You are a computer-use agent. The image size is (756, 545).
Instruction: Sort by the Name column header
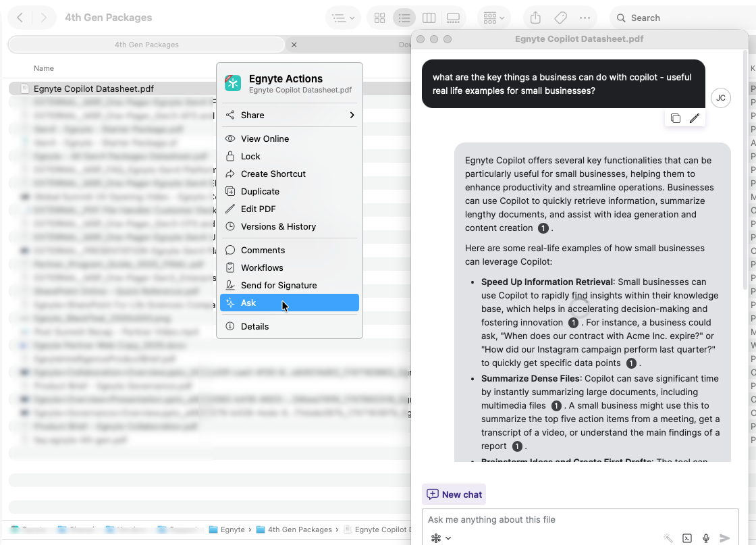pos(44,68)
